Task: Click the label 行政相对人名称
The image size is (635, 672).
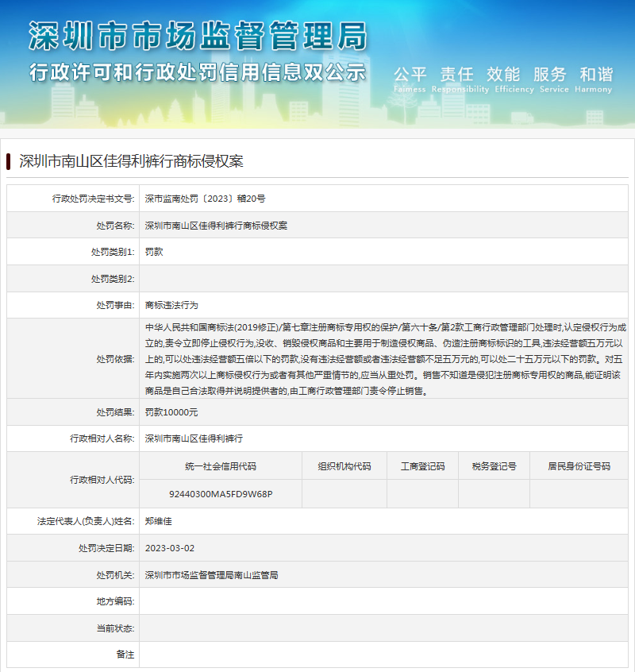Action: click(x=102, y=438)
